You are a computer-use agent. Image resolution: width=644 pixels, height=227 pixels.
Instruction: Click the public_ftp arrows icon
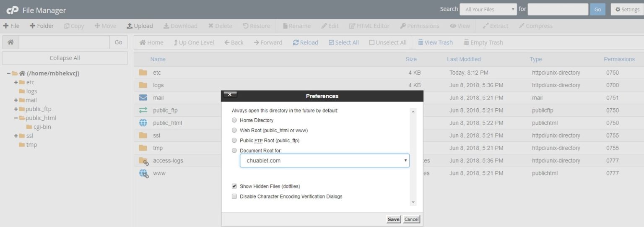(143, 110)
